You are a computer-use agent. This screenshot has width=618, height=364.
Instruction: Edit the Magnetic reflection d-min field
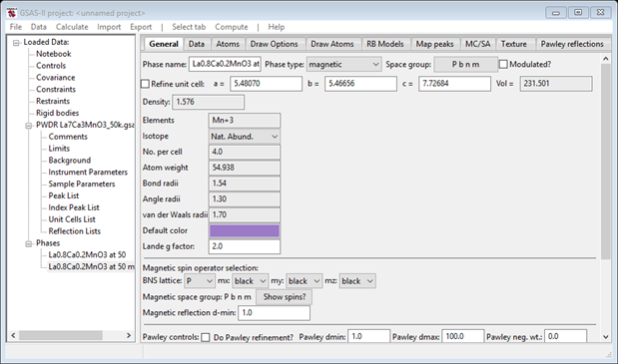pyautogui.click(x=274, y=313)
